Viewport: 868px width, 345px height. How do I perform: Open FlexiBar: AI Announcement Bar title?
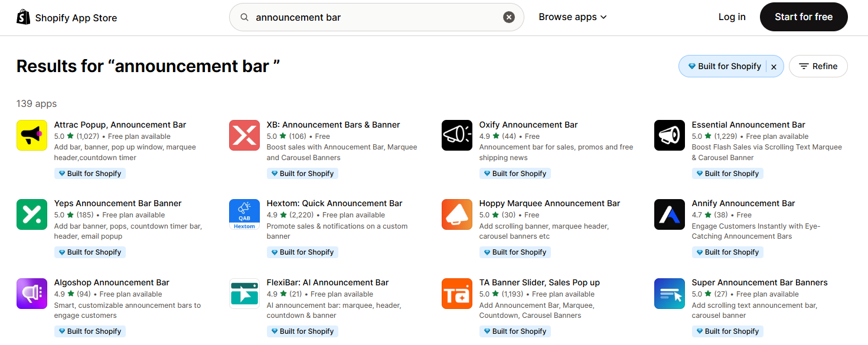point(328,282)
